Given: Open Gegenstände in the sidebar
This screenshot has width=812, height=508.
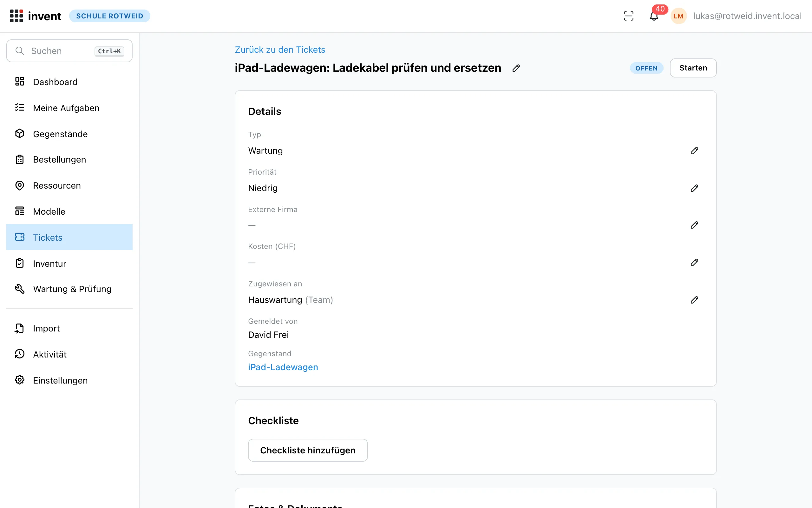Looking at the screenshot, I should [69, 134].
